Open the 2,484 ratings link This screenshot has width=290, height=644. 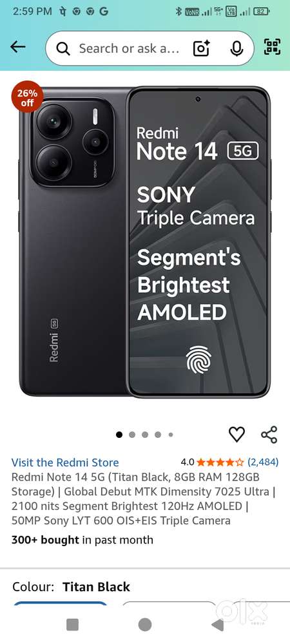coord(263,462)
